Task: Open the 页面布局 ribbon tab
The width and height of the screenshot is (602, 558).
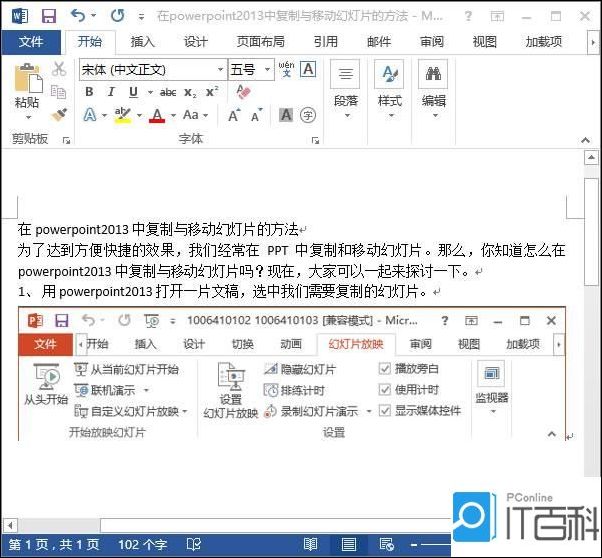Action: [260, 42]
